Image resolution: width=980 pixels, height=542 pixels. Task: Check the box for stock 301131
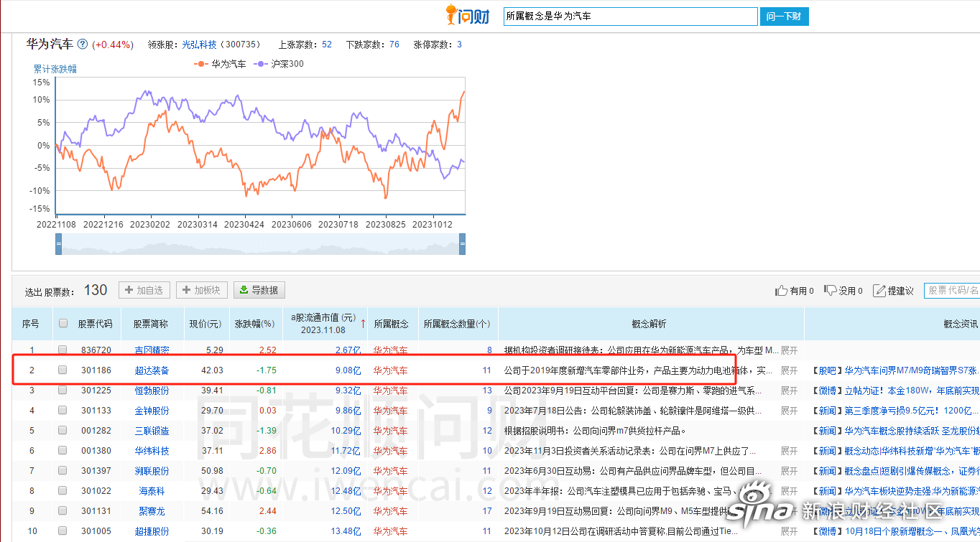pyautogui.click(x=63, y=511)
